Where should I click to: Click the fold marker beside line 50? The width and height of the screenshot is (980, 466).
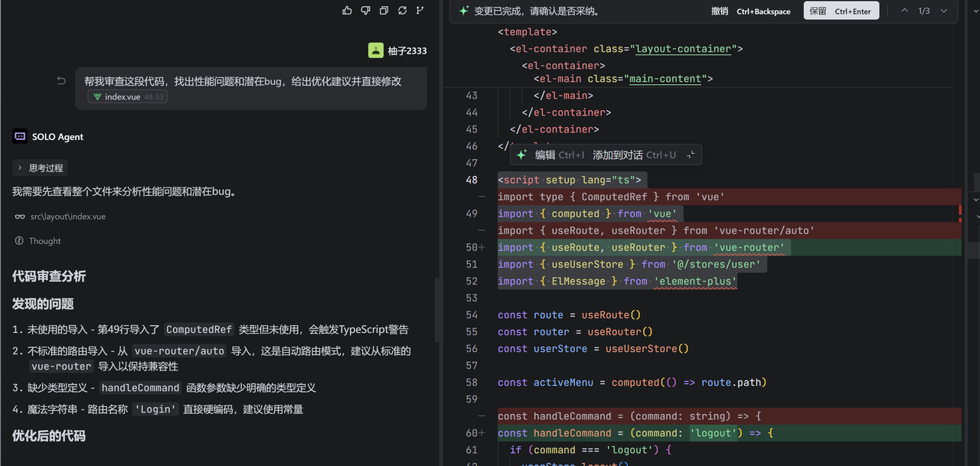pos(482,248)
